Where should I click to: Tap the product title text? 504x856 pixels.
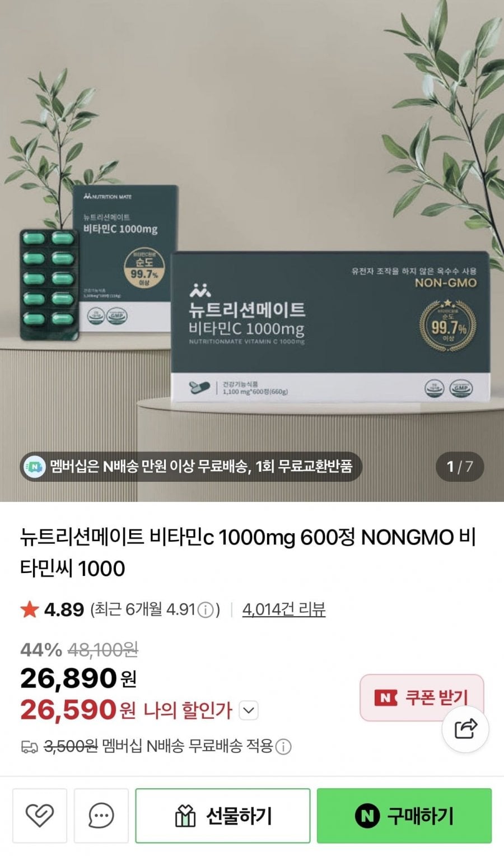click(248, 552)
